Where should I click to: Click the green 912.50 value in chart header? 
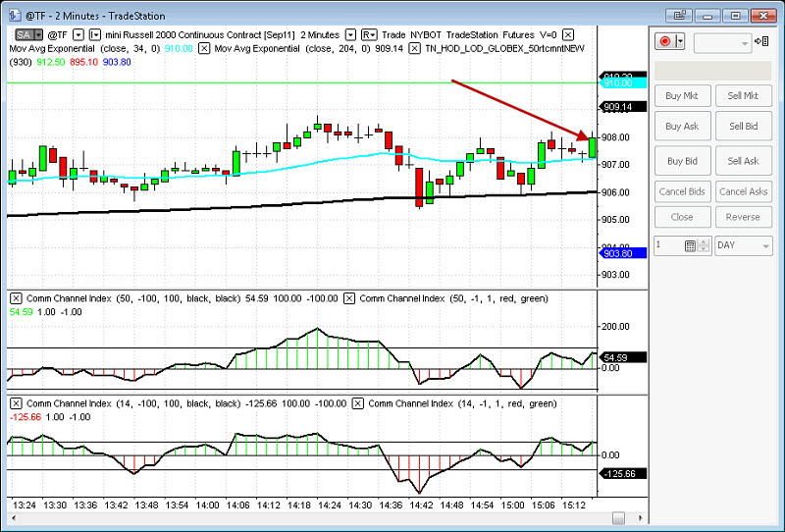(x=51, y=62)
